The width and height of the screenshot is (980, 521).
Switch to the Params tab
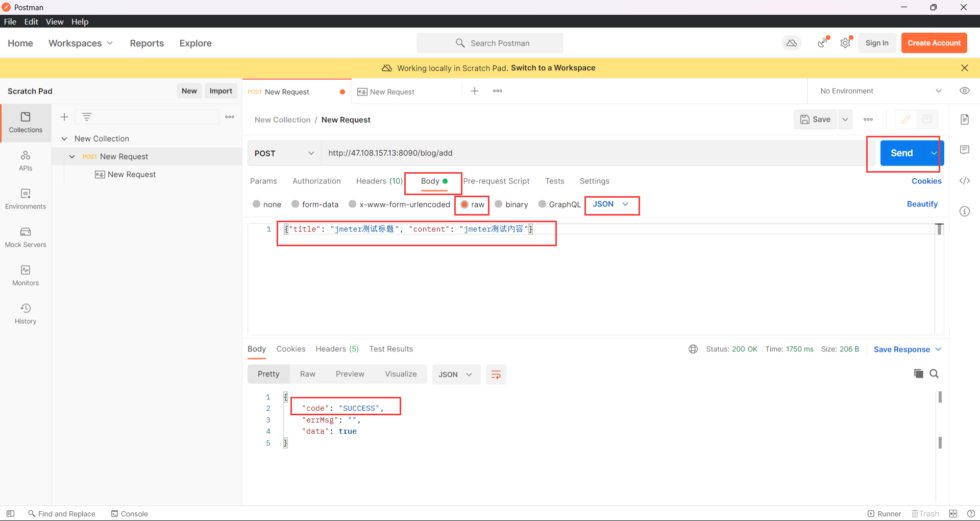(x=263, y=181)
